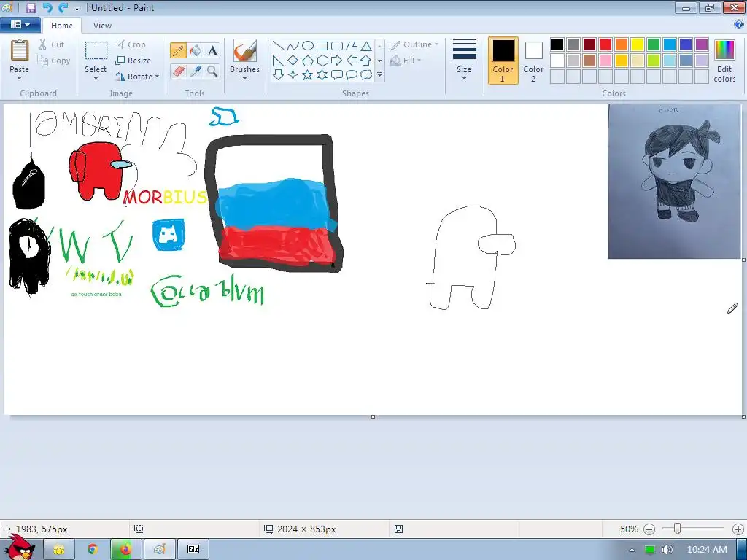Viewport: 747px width, 560px height.
Task: Expand the Customize Quick Access Toolbar arrow
Action: [x=77, y=8]
